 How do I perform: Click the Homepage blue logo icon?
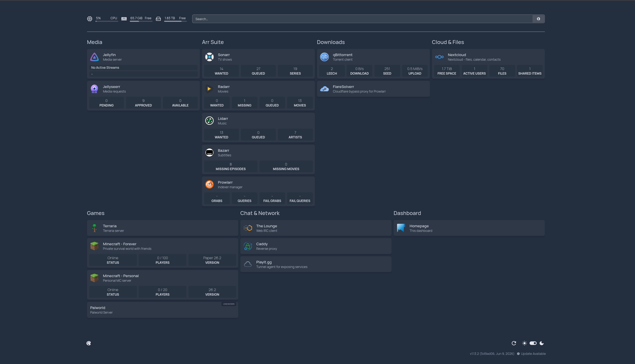[x=401, y=228]
